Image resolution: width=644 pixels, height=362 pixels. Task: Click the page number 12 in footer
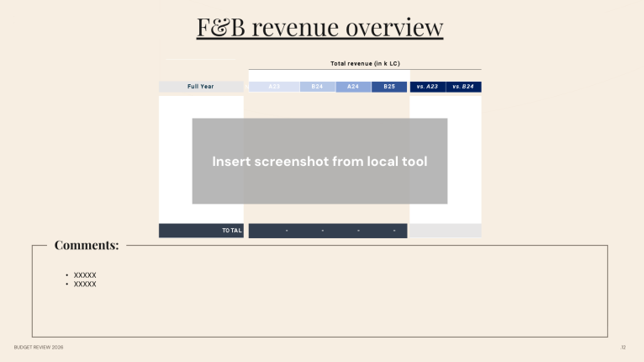coord(623,347)
